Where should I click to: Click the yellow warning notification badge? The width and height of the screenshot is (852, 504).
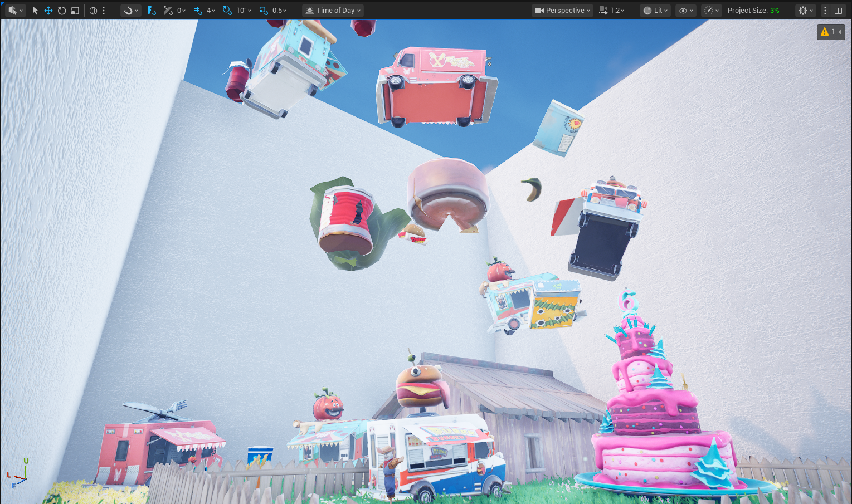coord(830,32)
